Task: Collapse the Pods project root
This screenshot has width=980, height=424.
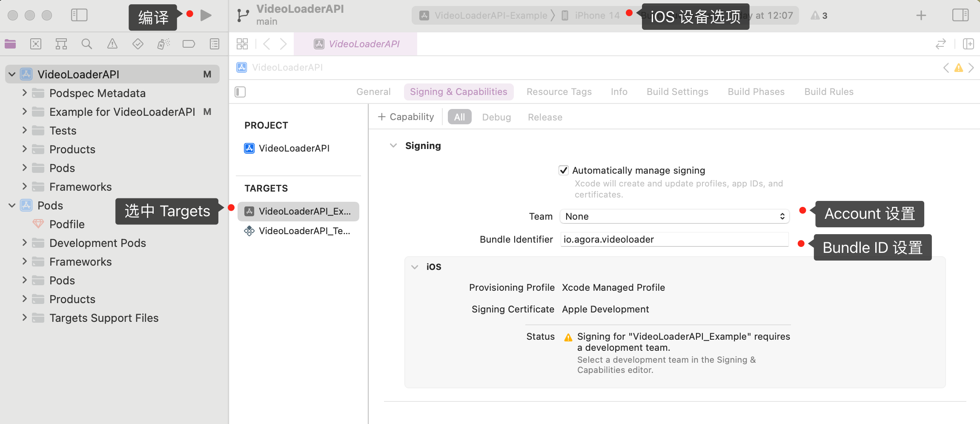Action: [12, 206]
